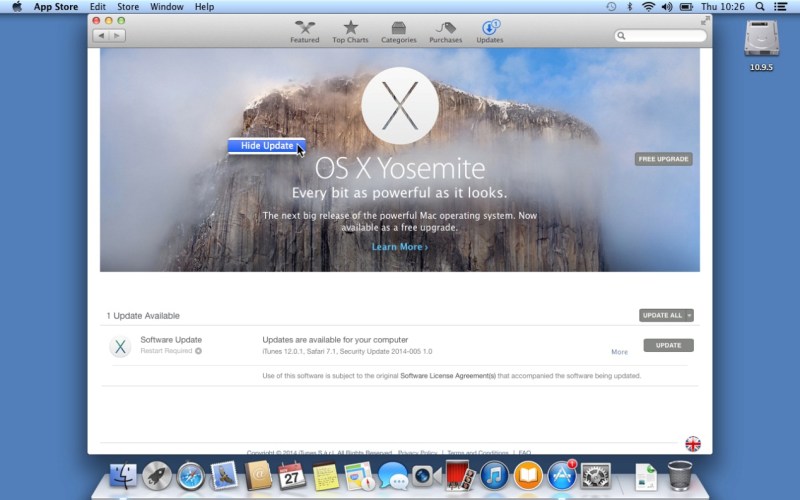Click the Software Update X icon
Image resolution: width=800 pixels, height=500 pixels.
pyautogui.click(x=120, y=347)
